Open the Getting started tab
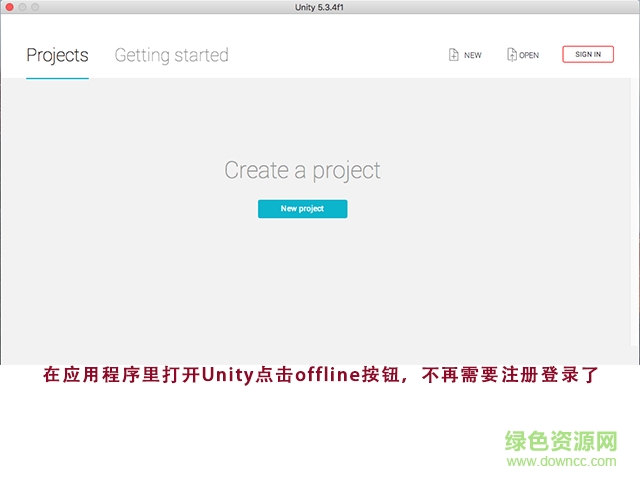This screenshot has width=640, height=480. click(171, 55)
